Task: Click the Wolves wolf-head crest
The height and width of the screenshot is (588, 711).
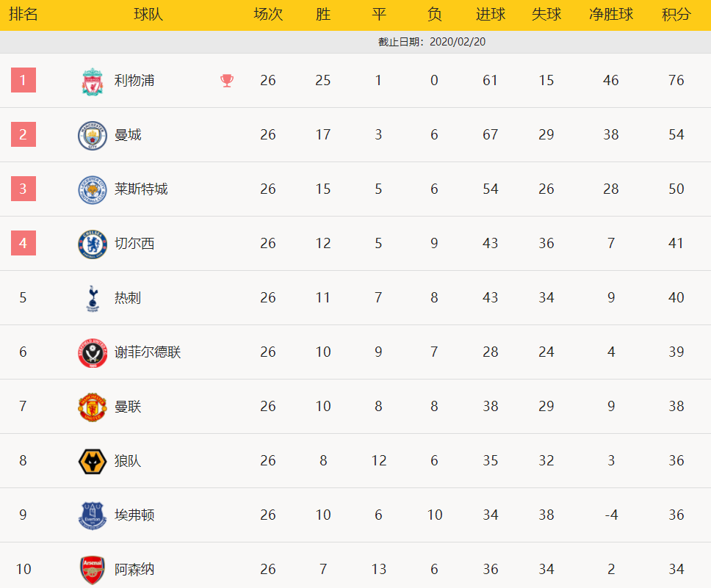Action: 93,462
